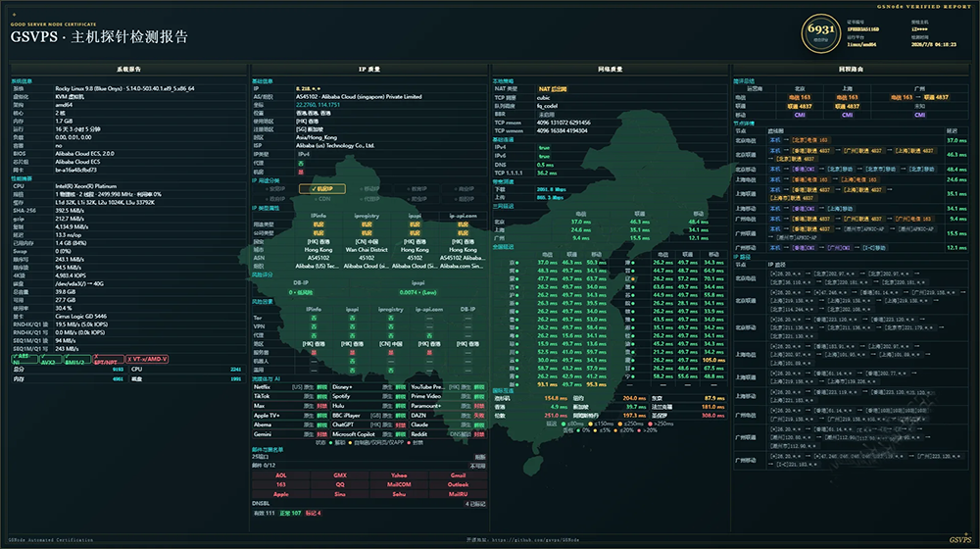Click the GSVPS logo in the bottom corner

[960, 539]
